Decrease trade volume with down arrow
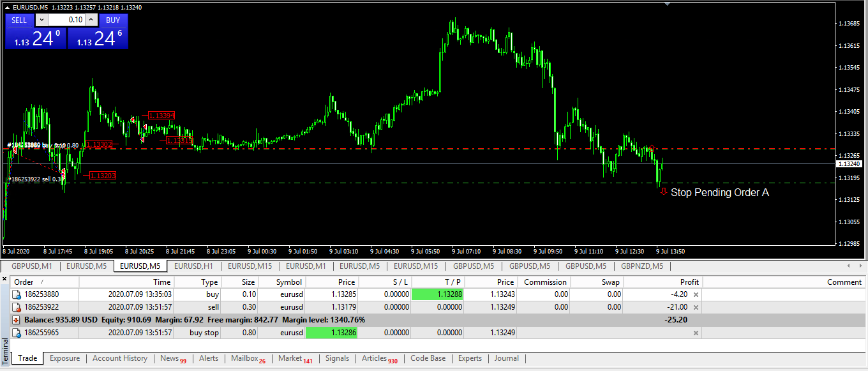 pos(41,20)
